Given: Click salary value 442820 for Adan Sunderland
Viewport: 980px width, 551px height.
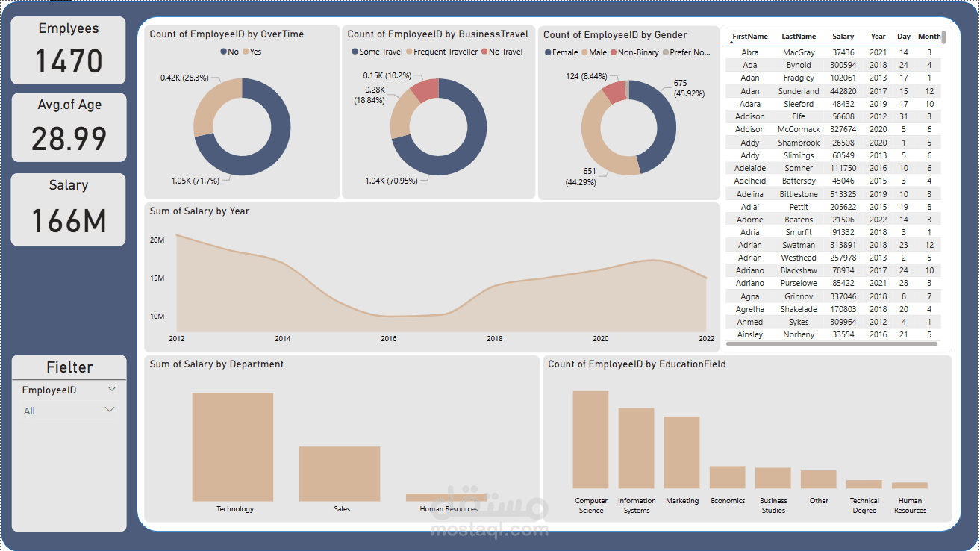Looking at the screenshot, I should pos(843,91).
